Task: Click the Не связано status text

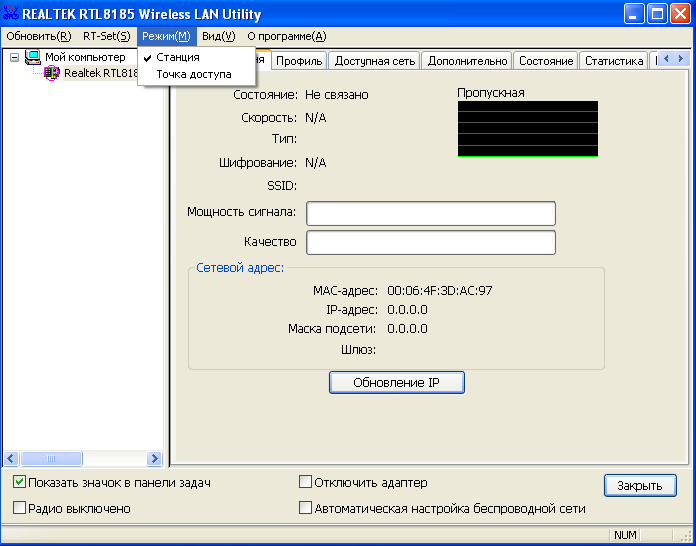Action: [x=336, y=95]
